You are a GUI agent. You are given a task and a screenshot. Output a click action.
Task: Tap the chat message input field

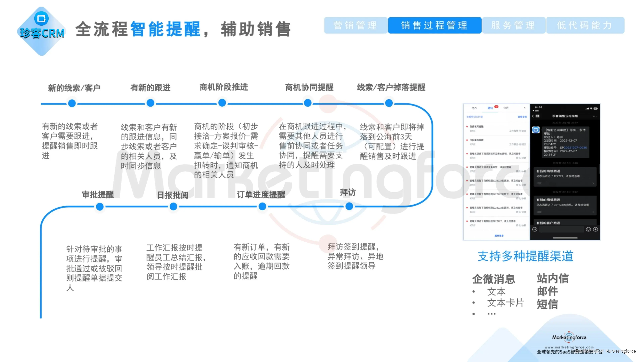(561, 229)
